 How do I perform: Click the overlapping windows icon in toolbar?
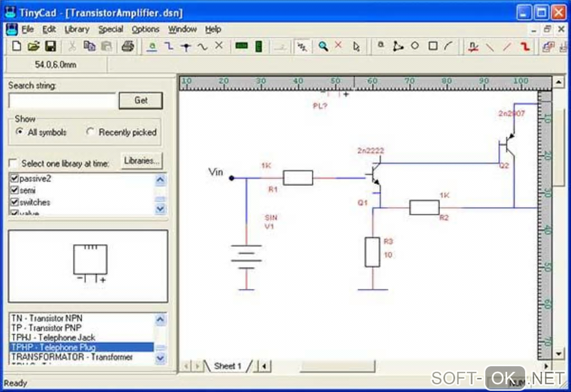coord(548,46)
